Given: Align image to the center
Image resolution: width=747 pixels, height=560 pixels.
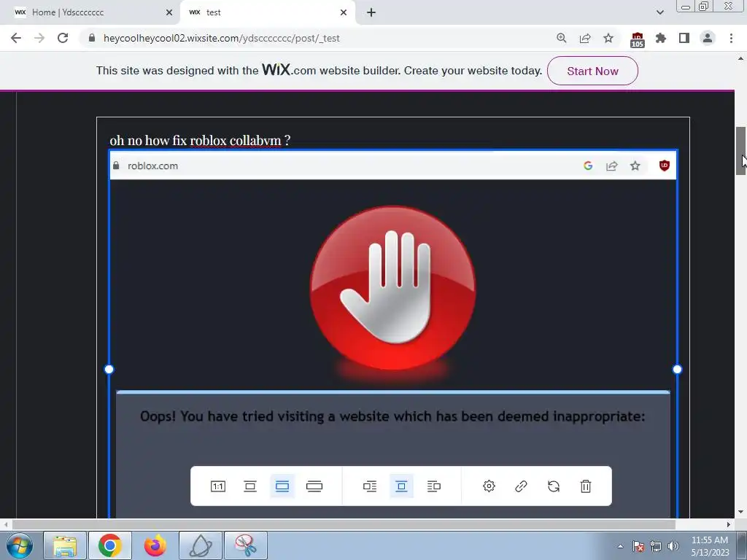Looking at the screenshot, I should (402, 486).
